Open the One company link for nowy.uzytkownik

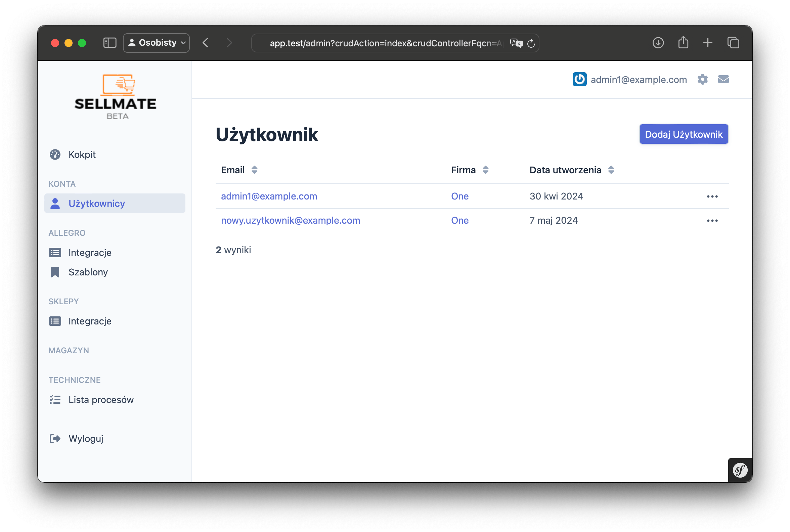coord(460,220)
